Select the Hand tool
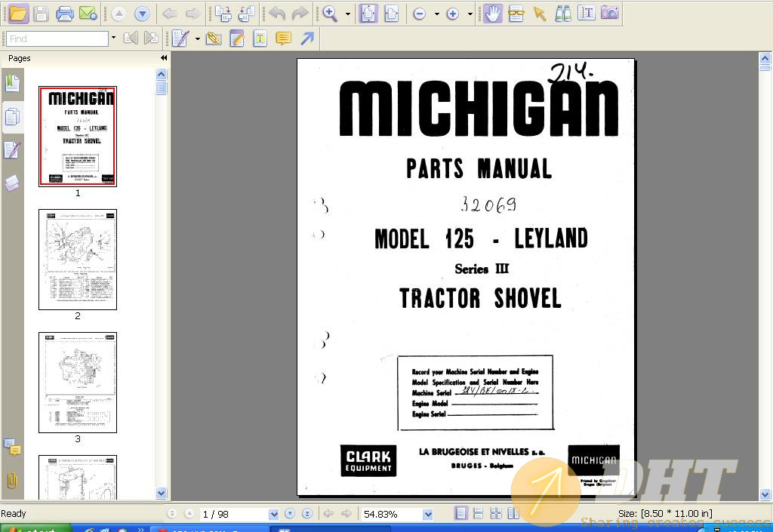Screen dimensions: 773x532 point(492,14)
